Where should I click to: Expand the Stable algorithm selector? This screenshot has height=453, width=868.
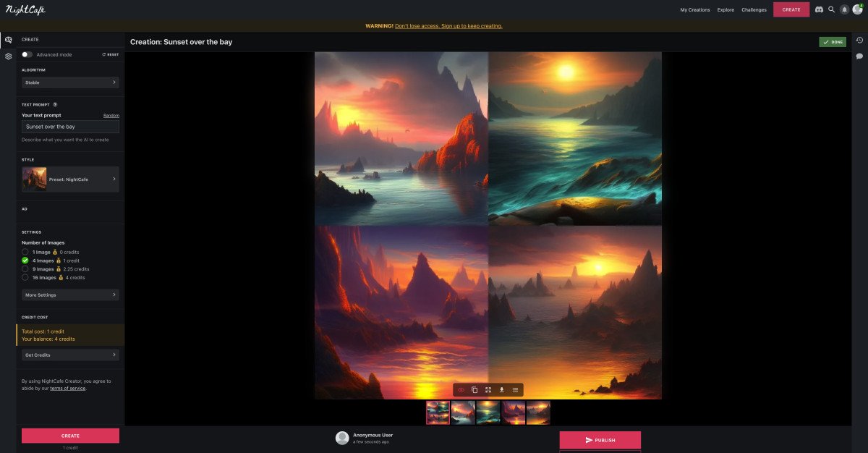click(x=70, y=82)
